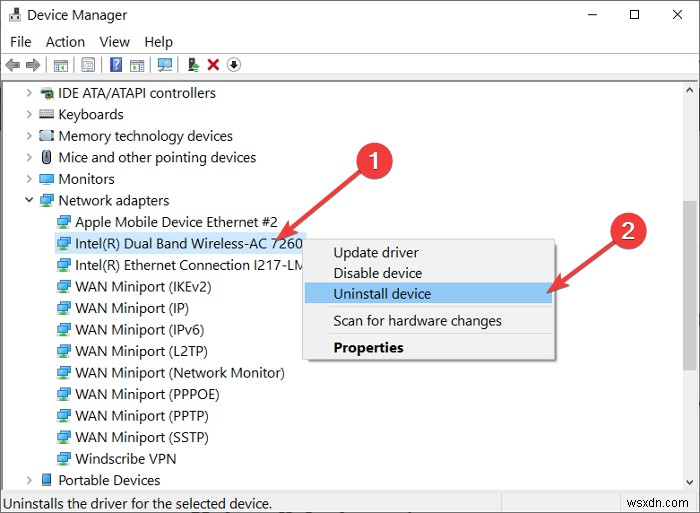Open the View menu
The width and height of the screenshot is (700, 513).
click(x=114, y=42)
